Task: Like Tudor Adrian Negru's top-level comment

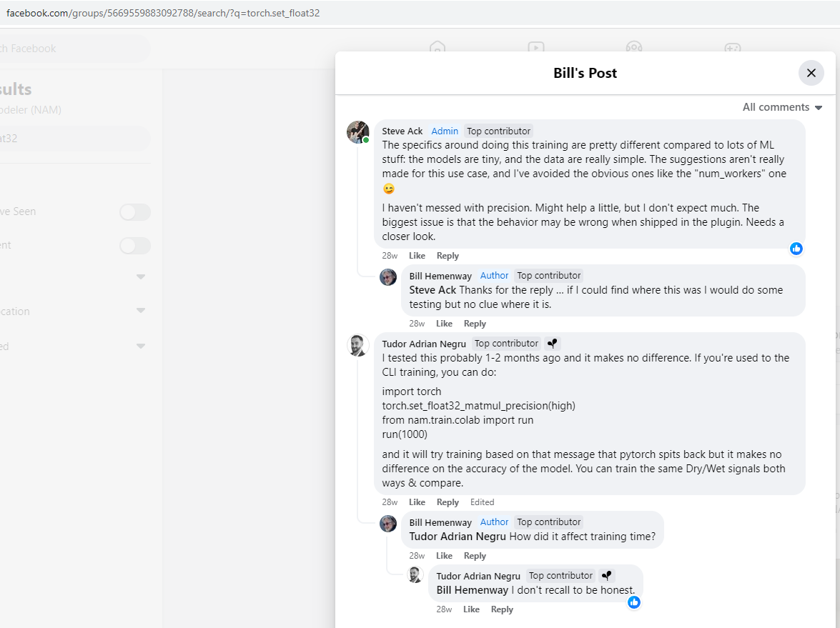Action: pyautogui.click(x=417, y=502)
